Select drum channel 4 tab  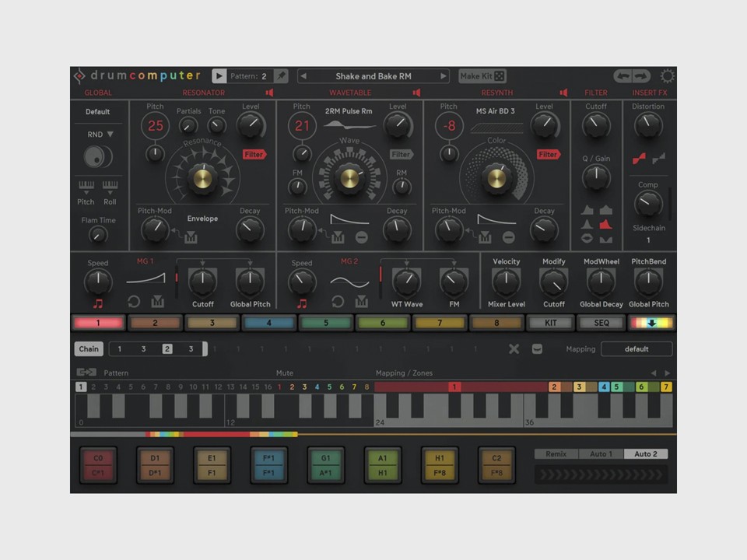point(268,323)
